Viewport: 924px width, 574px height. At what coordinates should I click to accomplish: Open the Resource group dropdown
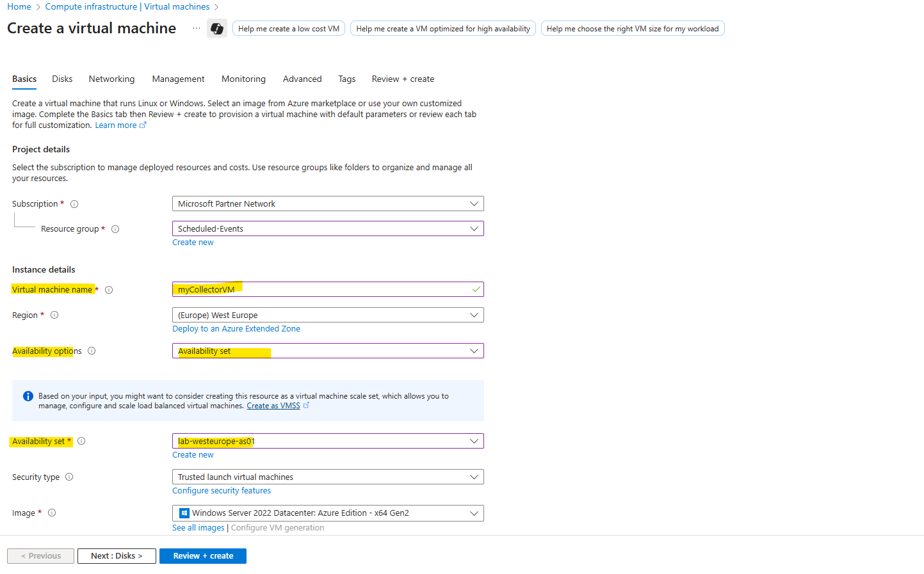coord(328,228)
